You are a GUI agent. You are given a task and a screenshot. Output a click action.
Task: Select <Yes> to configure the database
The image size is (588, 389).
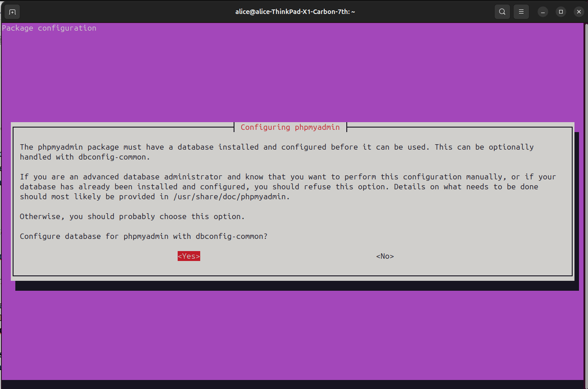click(x=189, y=256)
